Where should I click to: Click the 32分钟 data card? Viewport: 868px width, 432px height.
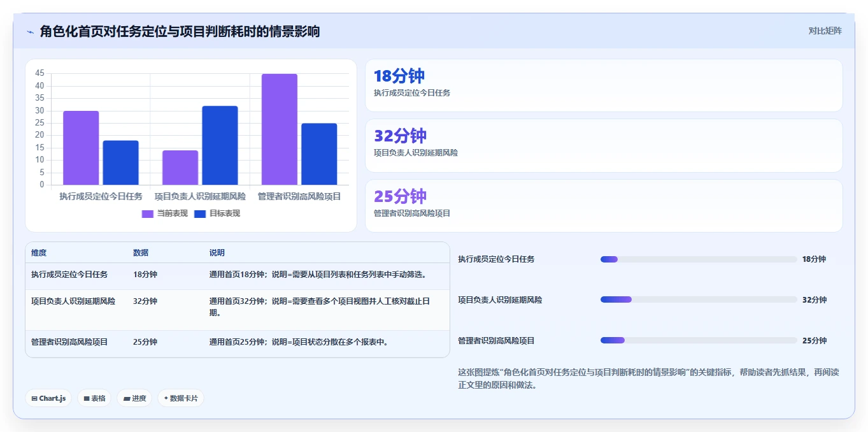pos(604,145)
